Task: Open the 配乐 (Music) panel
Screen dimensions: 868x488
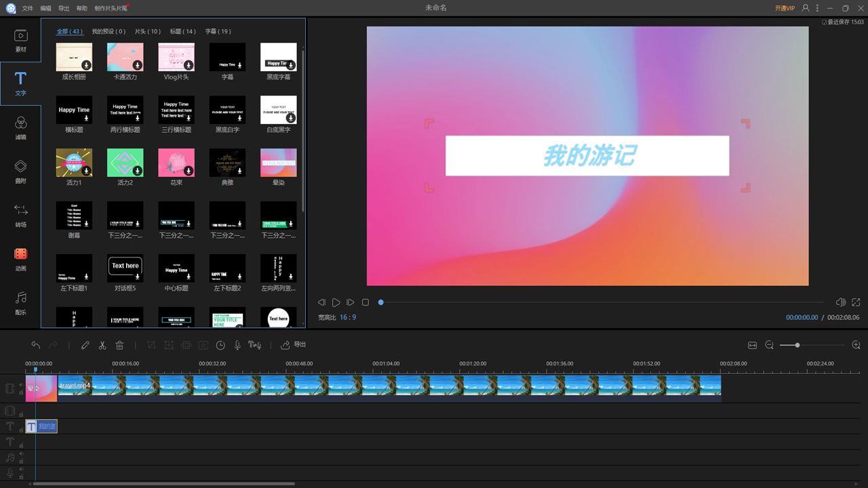Action: click(x=20, y=298)
